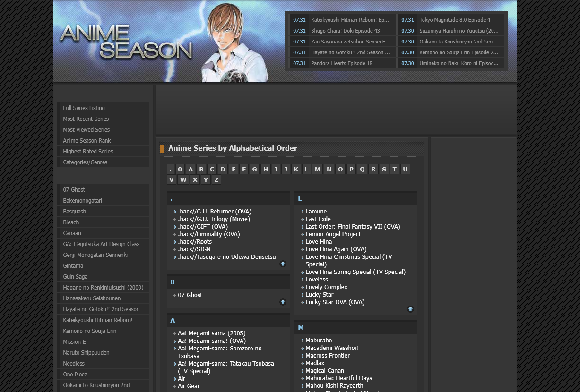Screen dimensions: 580x392
Task: Open Pandora Hearts Episode 18
Action: (341, 63)
